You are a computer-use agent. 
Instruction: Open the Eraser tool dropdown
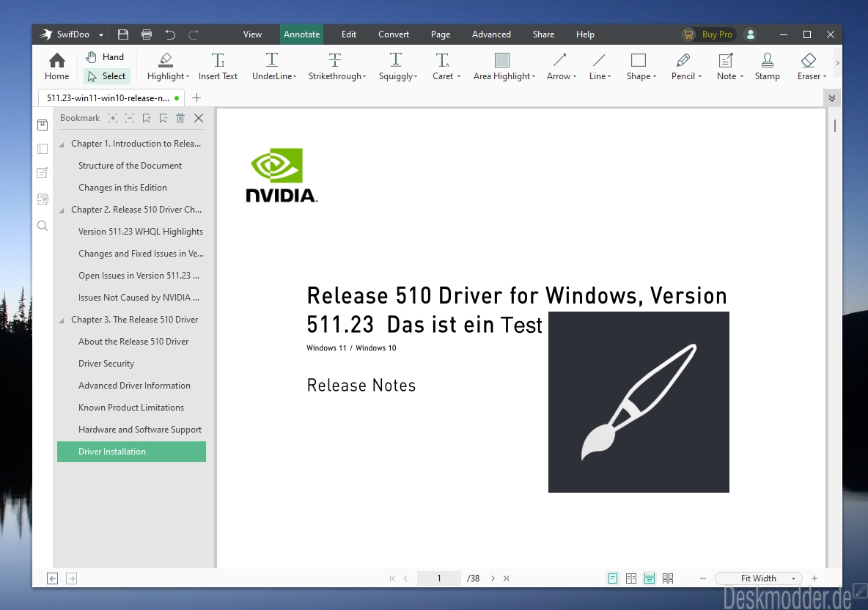824,76
